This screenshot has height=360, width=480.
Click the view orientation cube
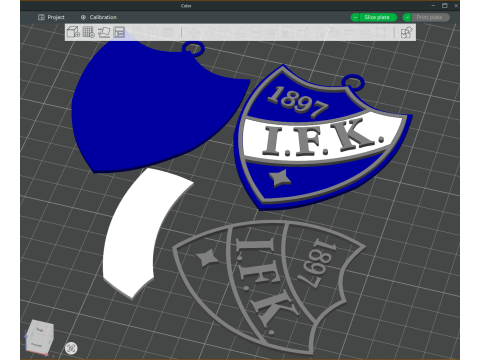40,337
